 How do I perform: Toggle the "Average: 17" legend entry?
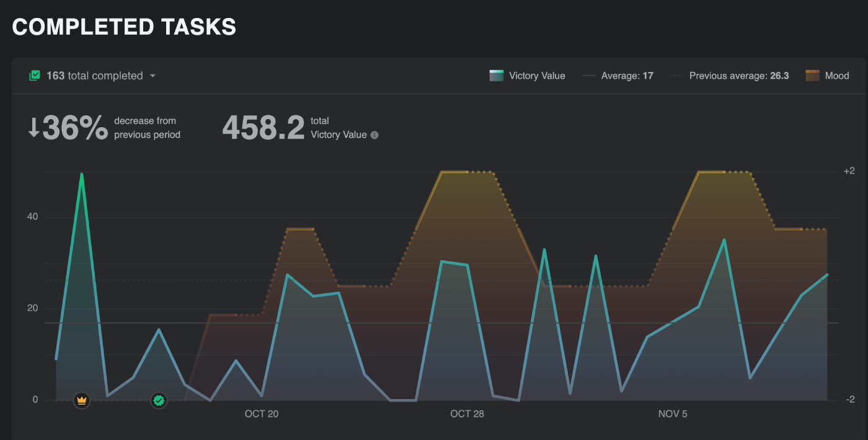coord(627,76)
